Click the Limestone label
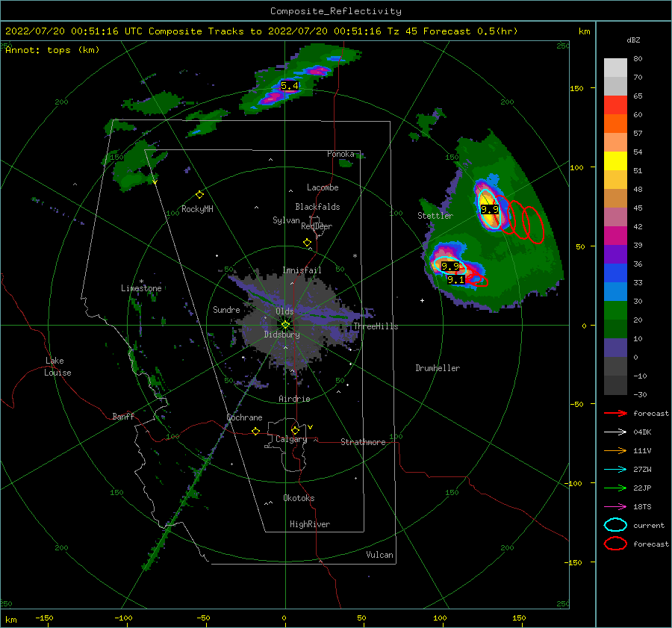 click(141, 288)
